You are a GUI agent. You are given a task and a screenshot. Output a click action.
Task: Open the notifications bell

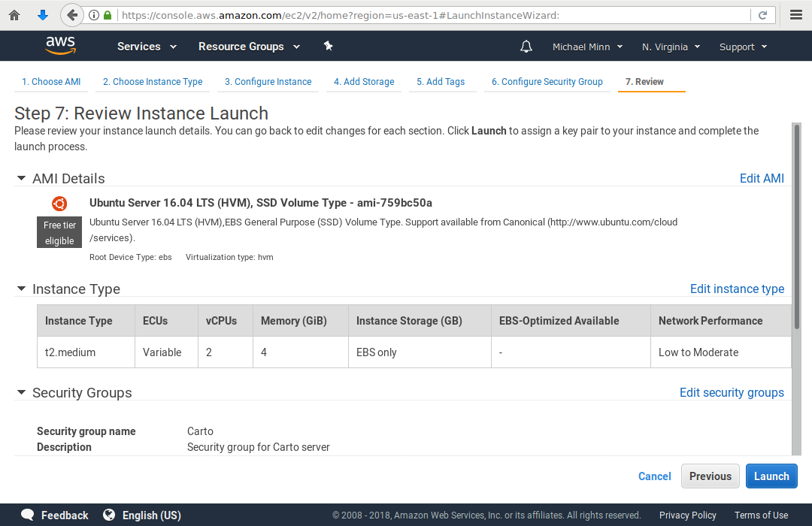[526, 47]
